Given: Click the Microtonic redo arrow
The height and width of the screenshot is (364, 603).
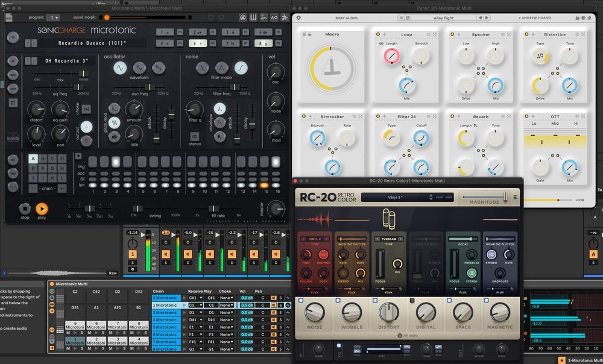Looking at the screenshot, I should coord(221,17).
